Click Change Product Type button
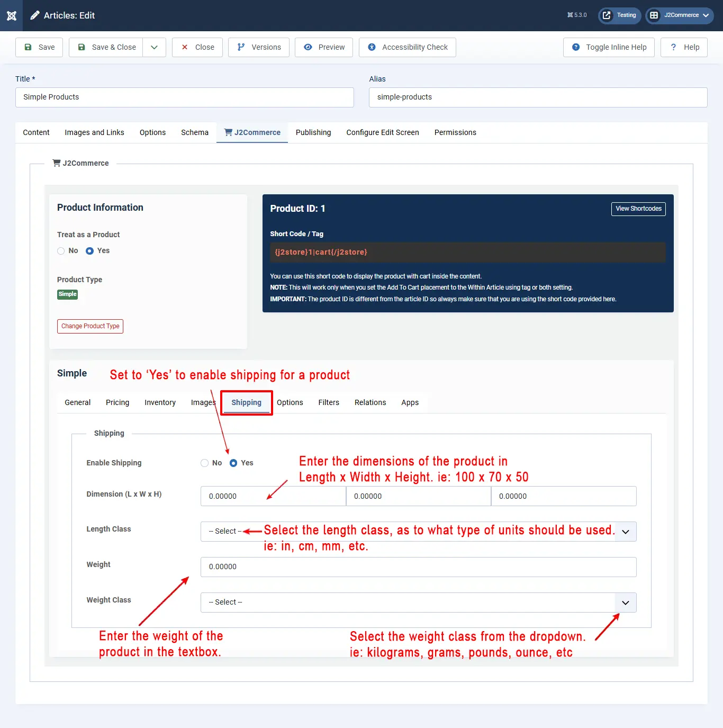This screenshot has width=723, height=728. point(90,326)
